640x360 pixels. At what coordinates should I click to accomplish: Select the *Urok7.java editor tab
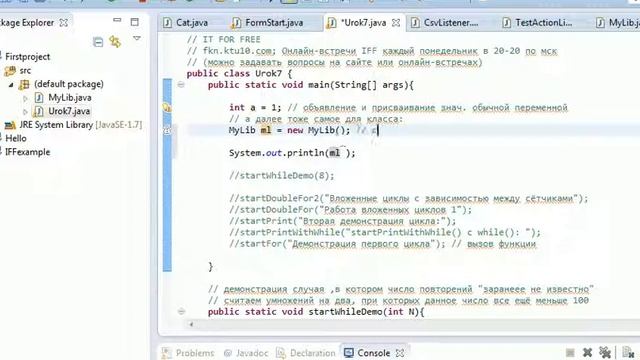click(x=363, y=22)
